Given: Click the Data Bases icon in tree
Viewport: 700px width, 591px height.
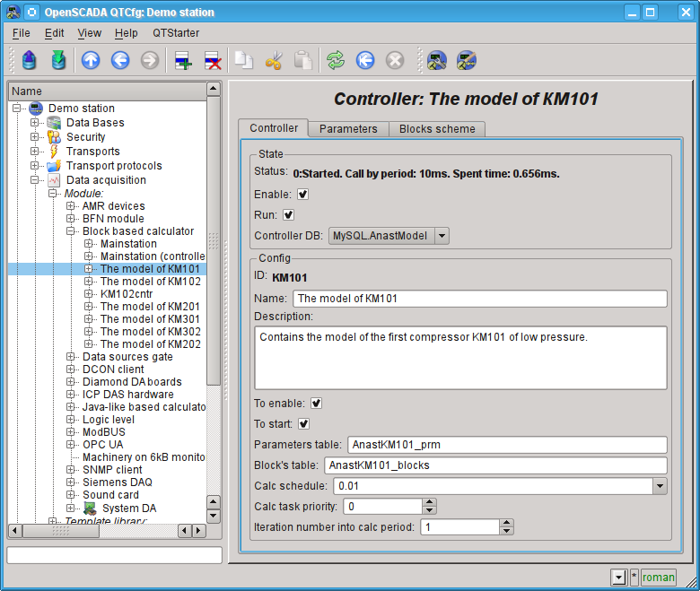Looking at the screenshot, I should [x=54, y=123].
